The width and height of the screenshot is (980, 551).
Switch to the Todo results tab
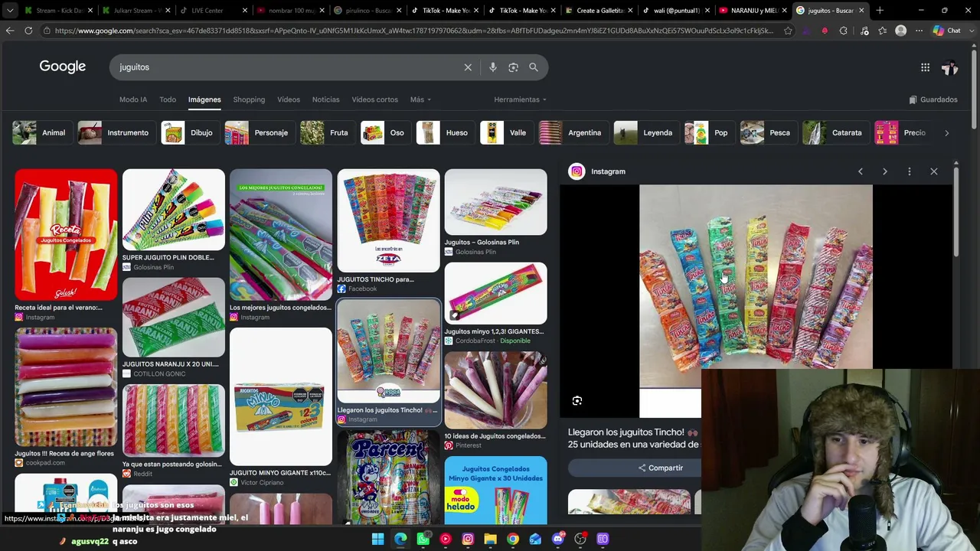coord(168,99)
